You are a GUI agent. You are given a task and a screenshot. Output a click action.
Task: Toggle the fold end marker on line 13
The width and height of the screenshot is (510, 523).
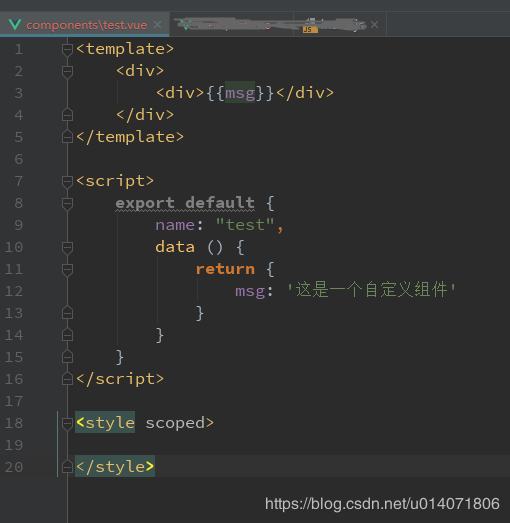pos(67,313)
